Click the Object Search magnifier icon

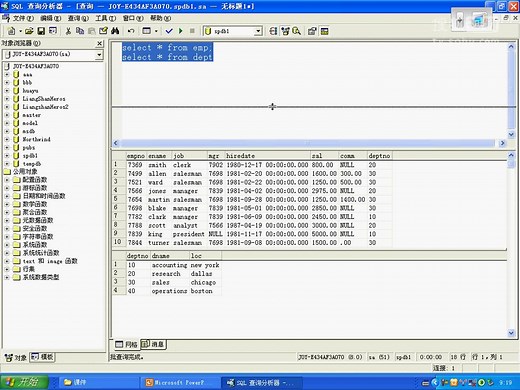296,31
